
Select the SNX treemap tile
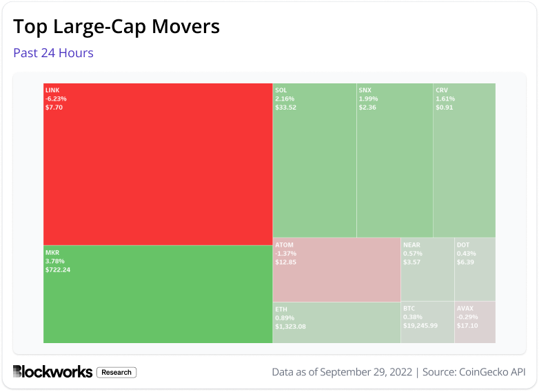(x=394, y=161)
